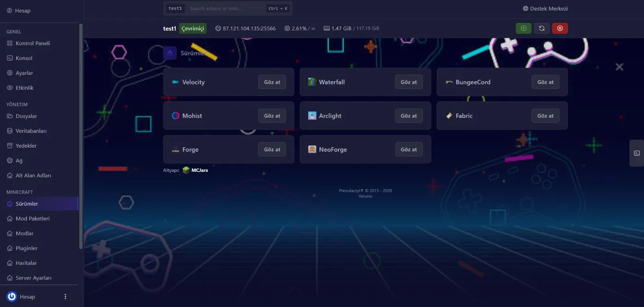Click the Destek Merkezi link
644x307 pixels.
(x=546, y=9)
